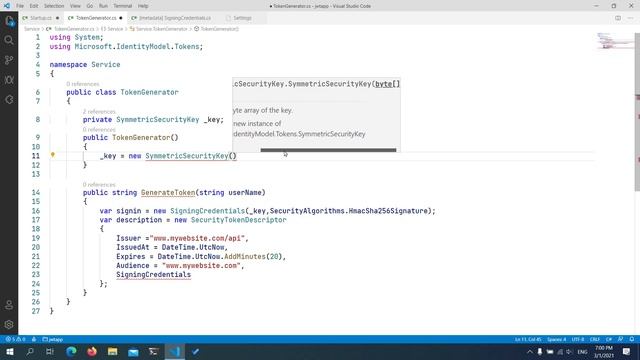640x360 pixels.
Task: Click the Service namespace breadcrumb
Action: (112, 29)
